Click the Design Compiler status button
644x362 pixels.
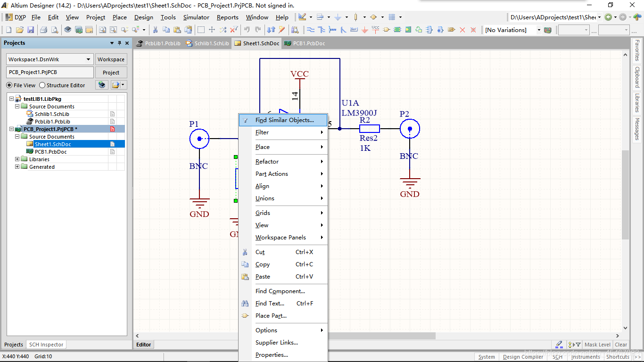523,357
